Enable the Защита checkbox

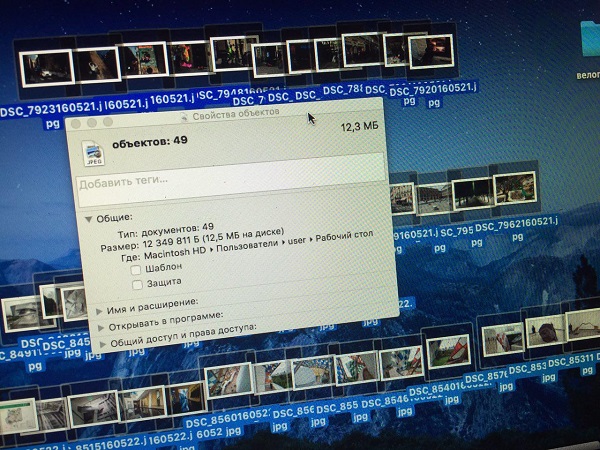(137, 284)
